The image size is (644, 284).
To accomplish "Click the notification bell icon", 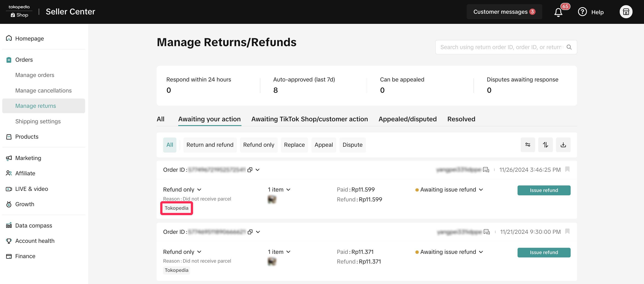I will (x=558, y=12).
